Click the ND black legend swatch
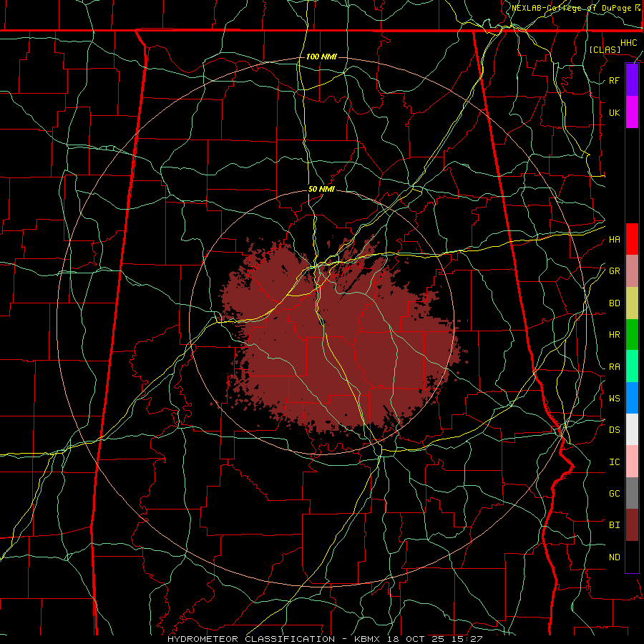The height and width of the screenshot is (644, 644). [632, 557]
